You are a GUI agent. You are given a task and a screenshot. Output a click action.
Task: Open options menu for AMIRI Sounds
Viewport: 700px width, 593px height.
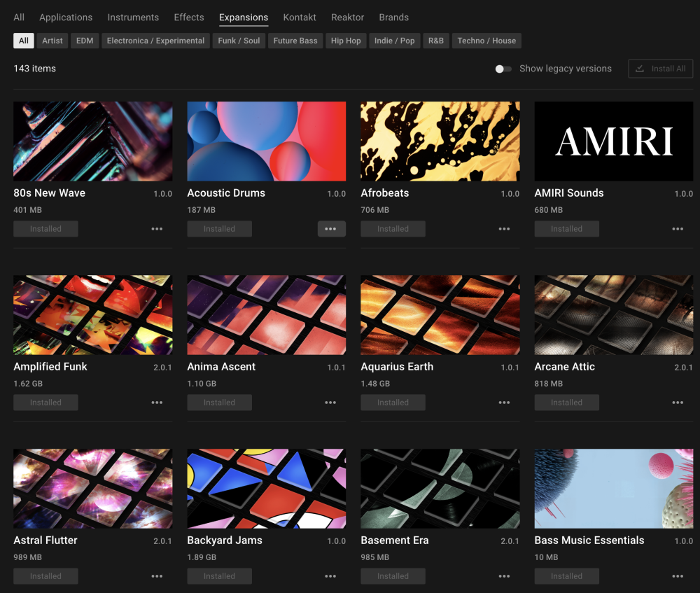tap(678, 229)
